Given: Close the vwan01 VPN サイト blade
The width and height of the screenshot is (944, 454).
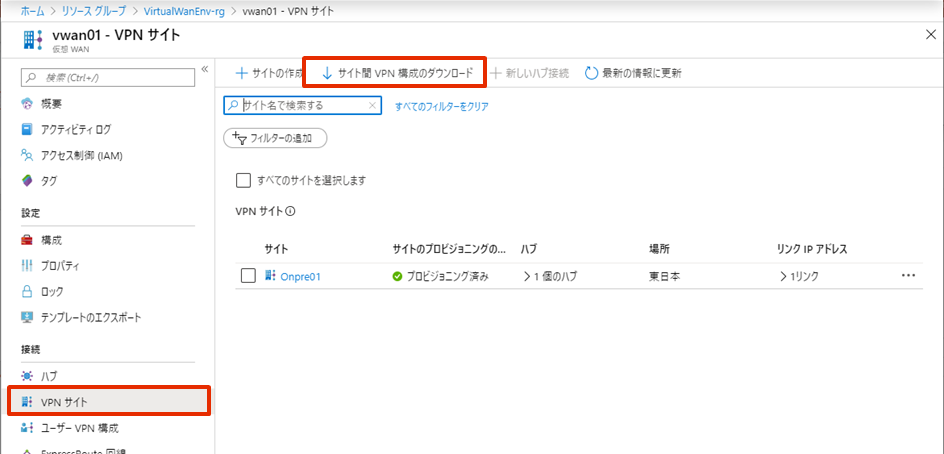Looking at the screenshot, I should click(930, 34).
